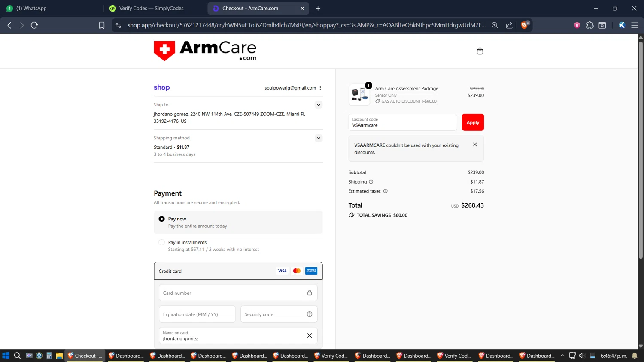This screenshot has height=362, width=644.
Task: Click the Shop logo
Action: point(162,87)
